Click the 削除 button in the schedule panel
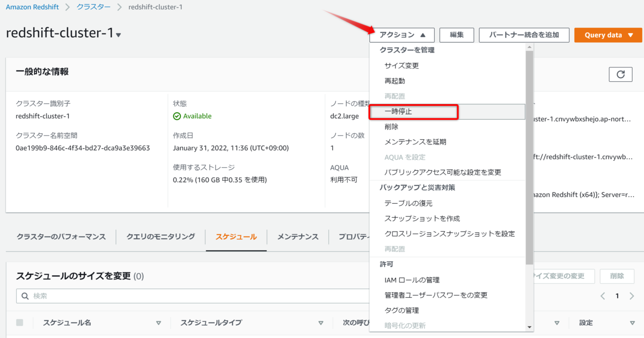This screenshot has height=338, width=644. pyautogui.click(x=617, y=276)
